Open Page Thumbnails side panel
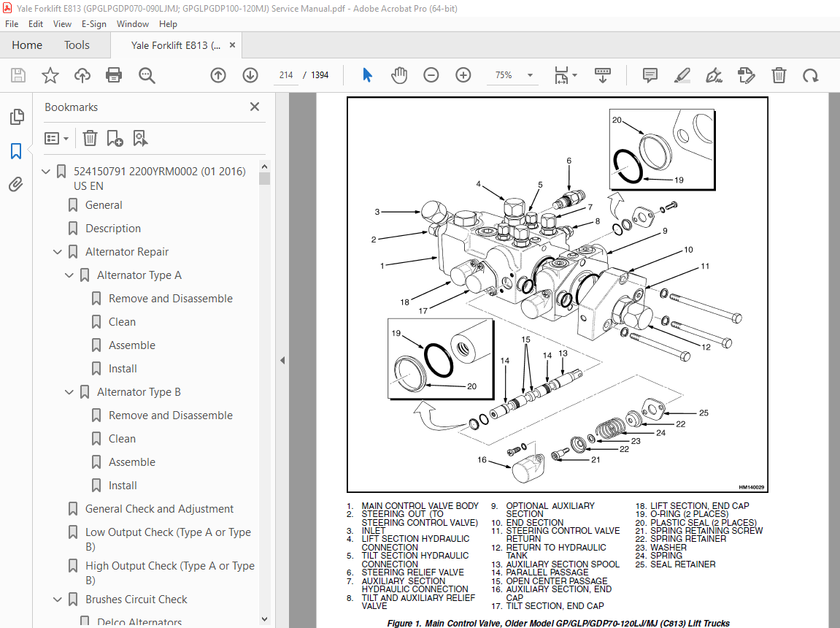Screen dimensions: 840x628 pos(17,116)
